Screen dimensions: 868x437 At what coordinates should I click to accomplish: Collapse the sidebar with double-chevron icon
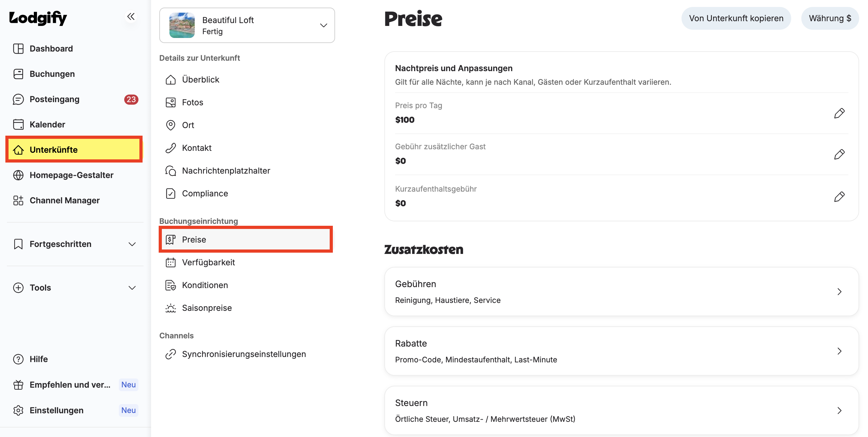(x=131, y=16)
